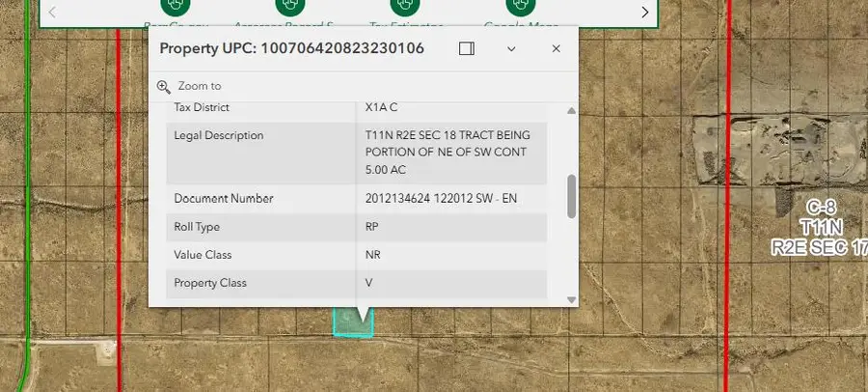The width and height of the screenshot is (868, 392).
Task: Click the RP roll type value
Action: (372, 227)
